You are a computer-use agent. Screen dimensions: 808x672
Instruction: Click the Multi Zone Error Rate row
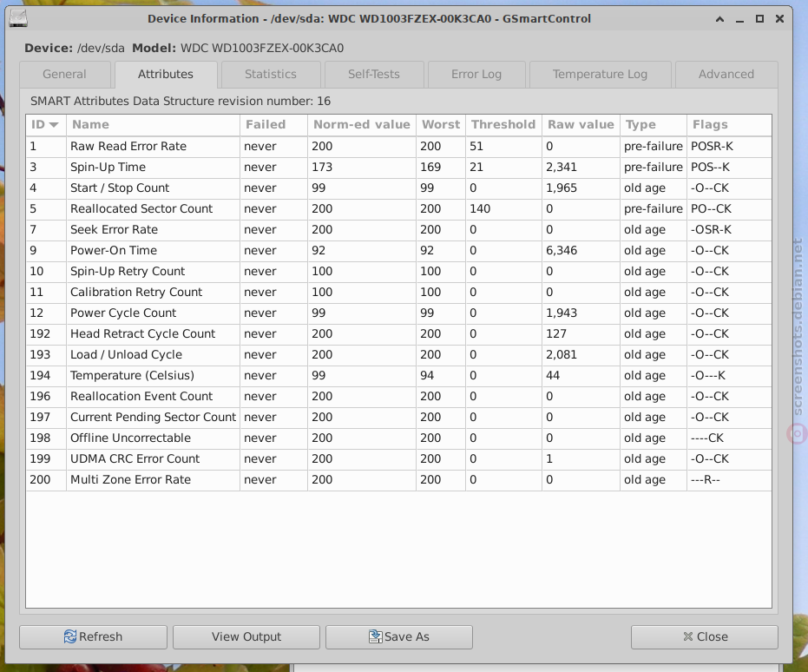pos(399,480)
